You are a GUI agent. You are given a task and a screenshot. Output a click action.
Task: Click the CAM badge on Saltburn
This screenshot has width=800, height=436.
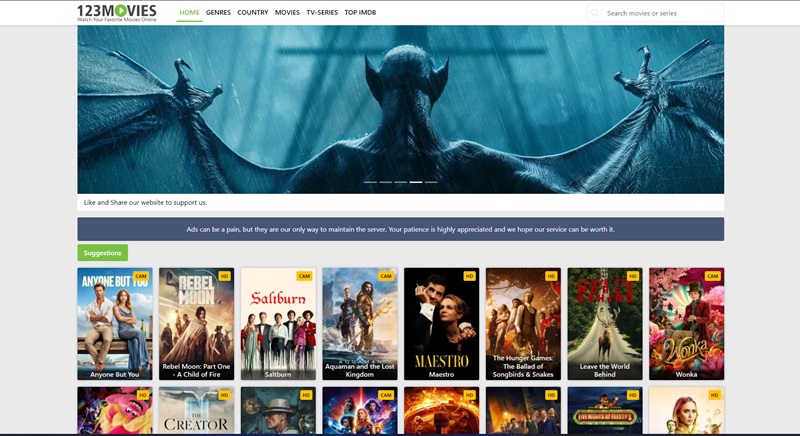click(304, 276)
